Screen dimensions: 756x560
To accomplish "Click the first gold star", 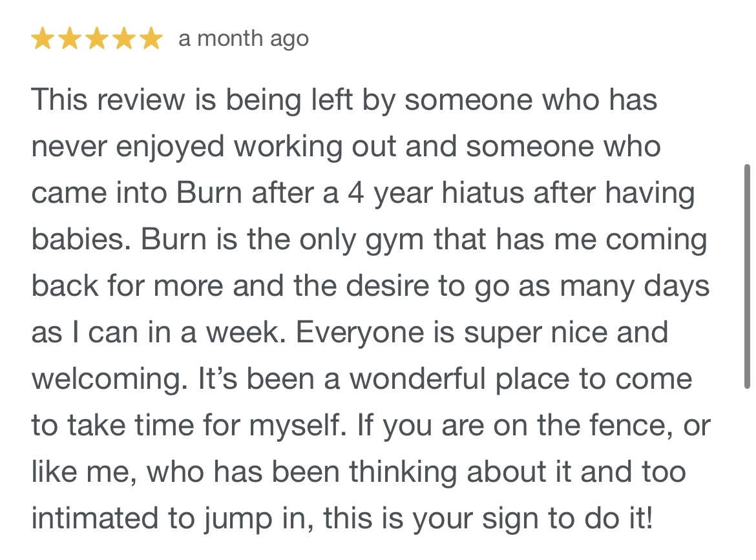I will [x=43, y=39].
